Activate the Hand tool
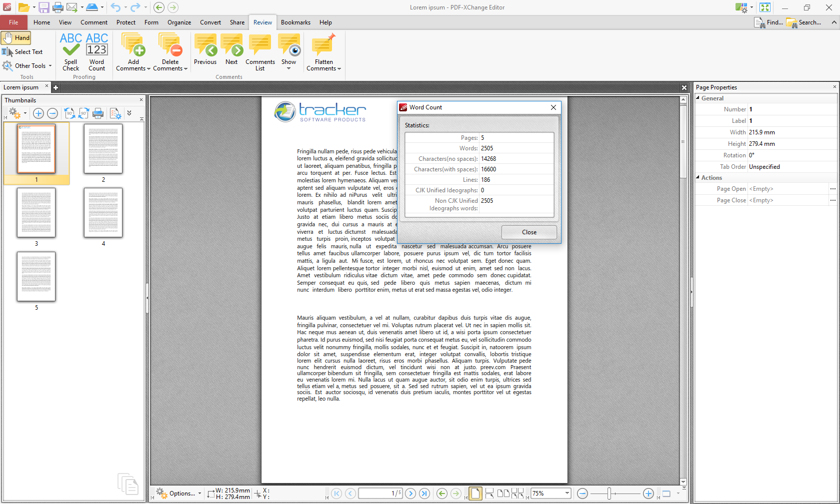 coord(16,38)
